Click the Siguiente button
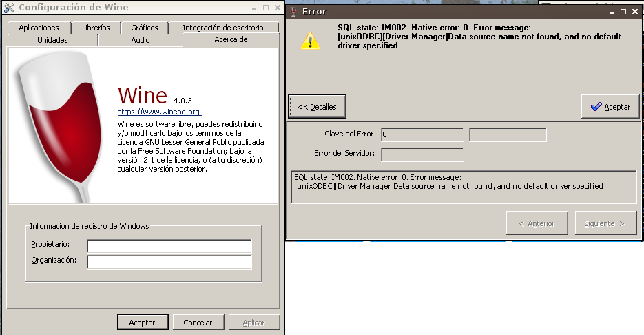The image size is (644, 335). pos(606,223)
